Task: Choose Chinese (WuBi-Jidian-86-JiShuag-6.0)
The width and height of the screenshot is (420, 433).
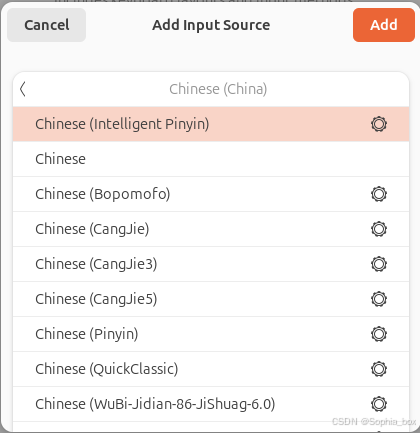Action: pyautogui.click(x=211, y=404)
